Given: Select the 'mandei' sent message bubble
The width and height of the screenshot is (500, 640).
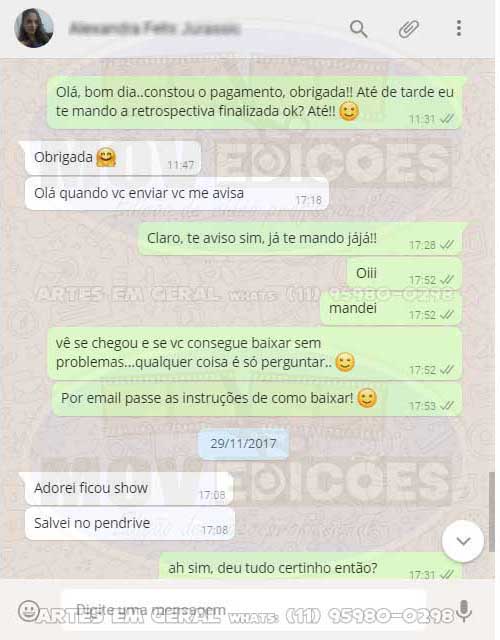Looking at the screenshot, I should 391,309.
